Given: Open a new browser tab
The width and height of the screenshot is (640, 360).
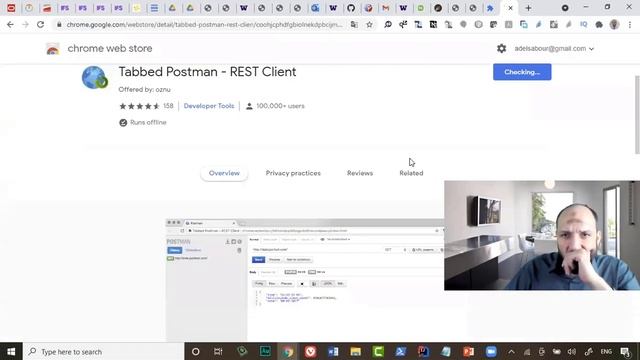Looking at the screenshot, I should click(528, 8).
